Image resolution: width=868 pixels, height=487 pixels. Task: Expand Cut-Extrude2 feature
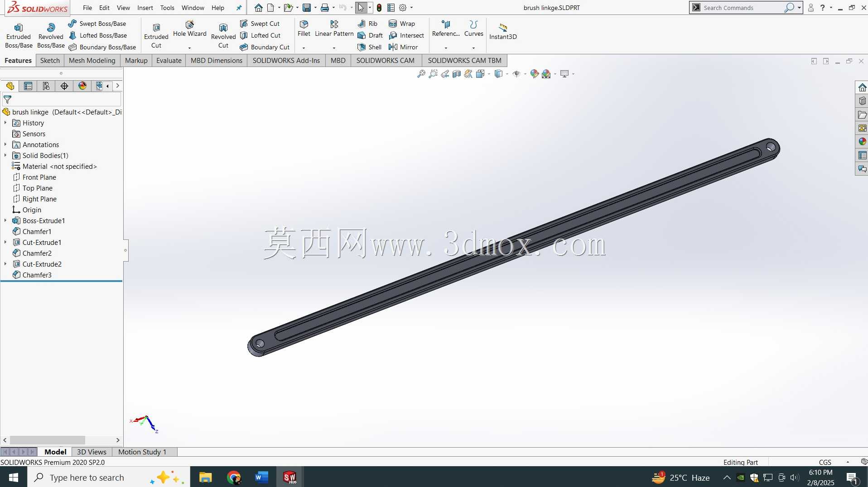pos(5,264)
